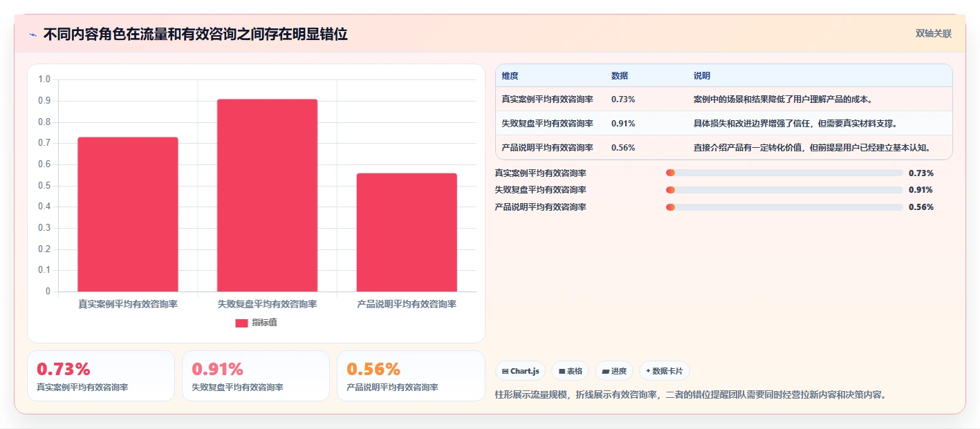Click the 产品说明平均有效咨询率 bar in chart
The width and height of the screenshot is (980, 429).
(407, 232)
